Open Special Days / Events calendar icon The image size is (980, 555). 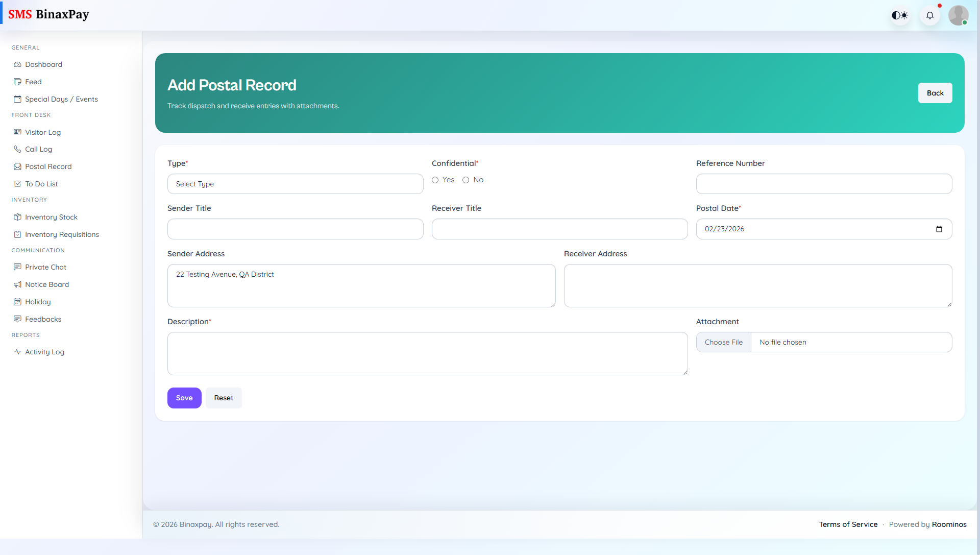(17, 99)
